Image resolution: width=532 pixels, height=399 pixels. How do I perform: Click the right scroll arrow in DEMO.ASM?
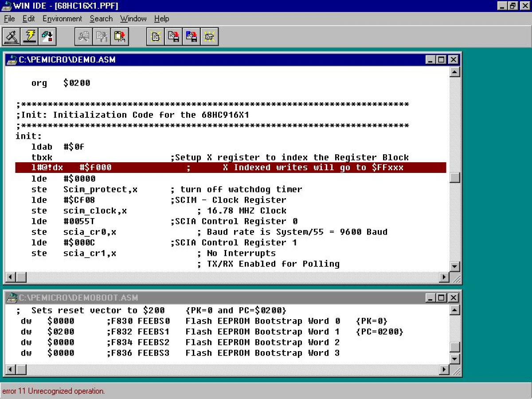click(444, 277)
